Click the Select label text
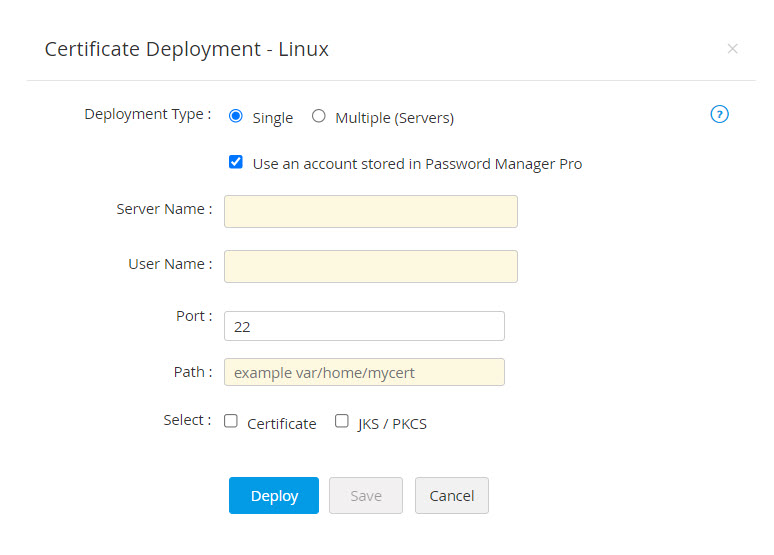 pos(187,420)
